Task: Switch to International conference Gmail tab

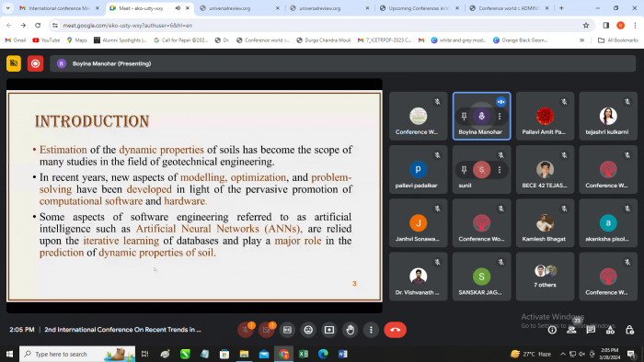Action: point(60,8)
